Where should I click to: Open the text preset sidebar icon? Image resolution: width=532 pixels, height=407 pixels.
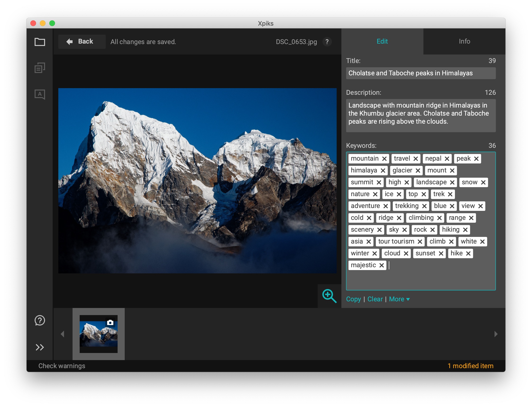point(40,94)
